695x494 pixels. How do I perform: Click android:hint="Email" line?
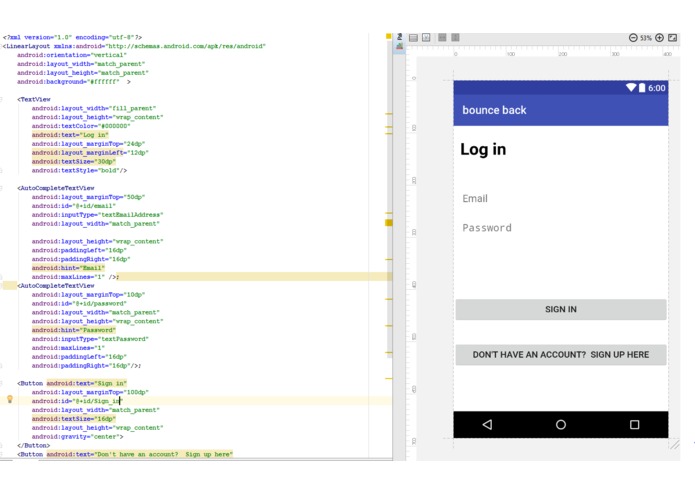(68, 268)
